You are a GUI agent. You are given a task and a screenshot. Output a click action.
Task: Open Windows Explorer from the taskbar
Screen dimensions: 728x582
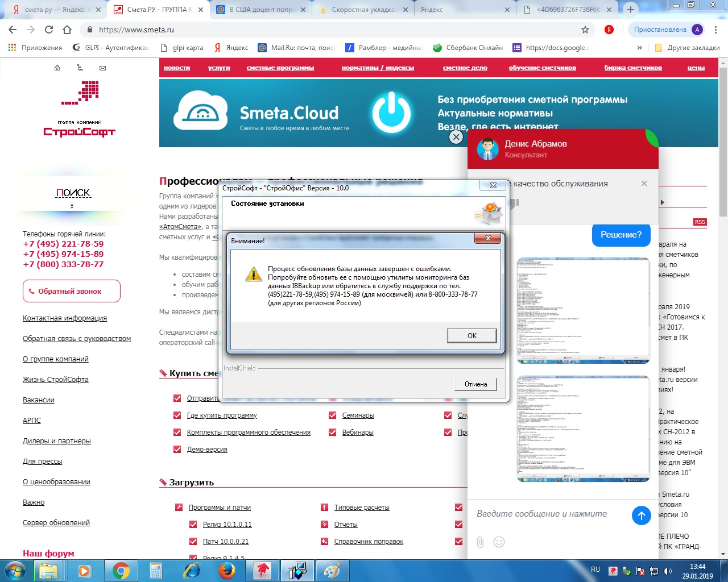point(49,570)
